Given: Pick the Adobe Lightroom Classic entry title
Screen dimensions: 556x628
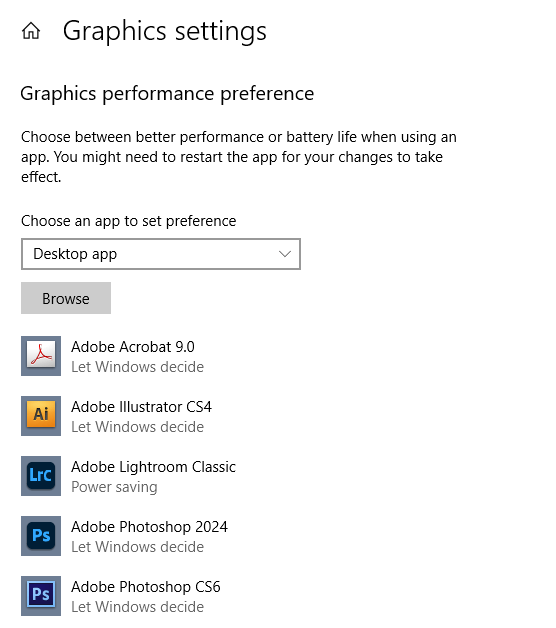Looking at the screenshot, I should click(x=153, y=467).
